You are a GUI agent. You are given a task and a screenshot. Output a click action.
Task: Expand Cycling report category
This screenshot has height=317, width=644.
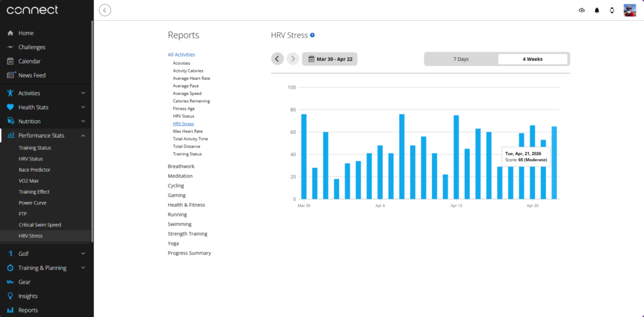(176, 186)
